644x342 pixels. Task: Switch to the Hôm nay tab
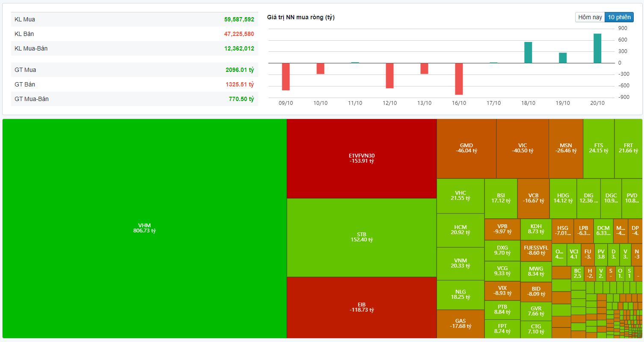(590, 17)
